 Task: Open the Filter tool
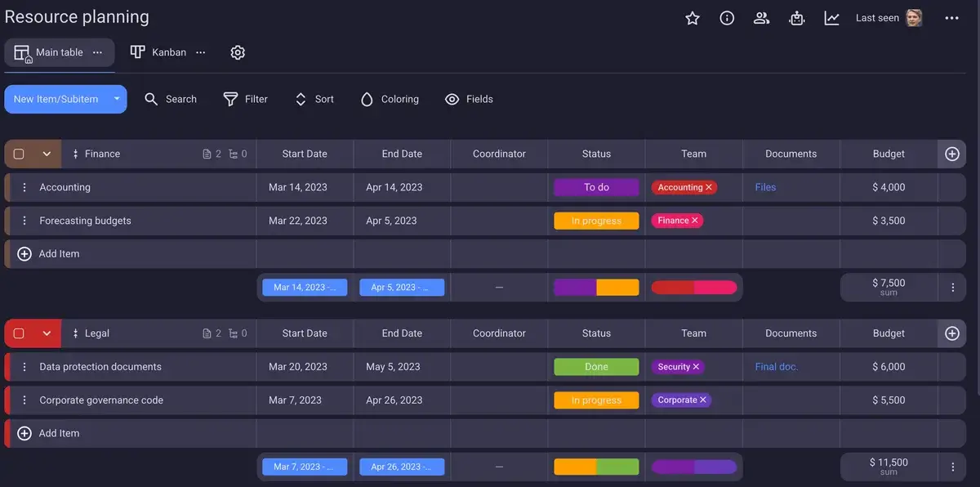246,99
